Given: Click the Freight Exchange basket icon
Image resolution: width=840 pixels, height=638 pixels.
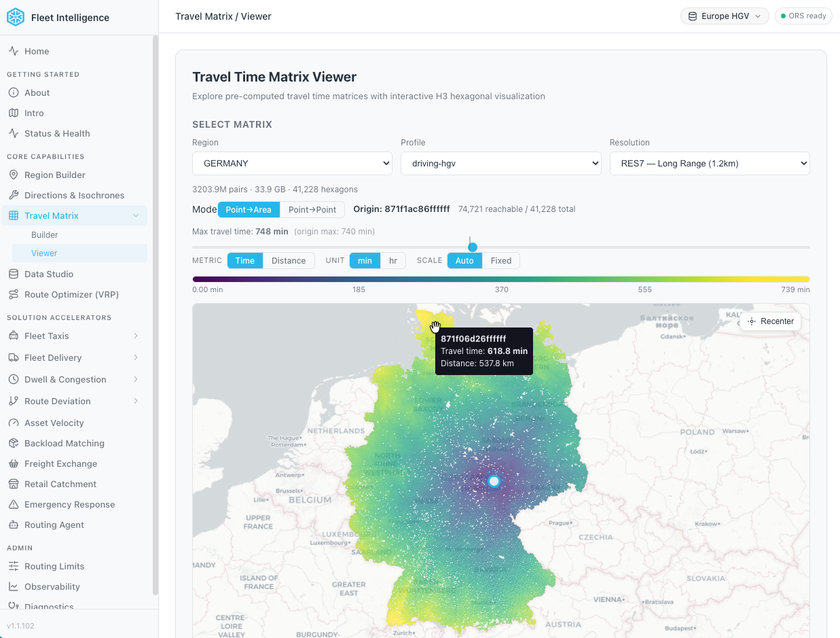Looking at the screenshot, I should tap(13, 463).
